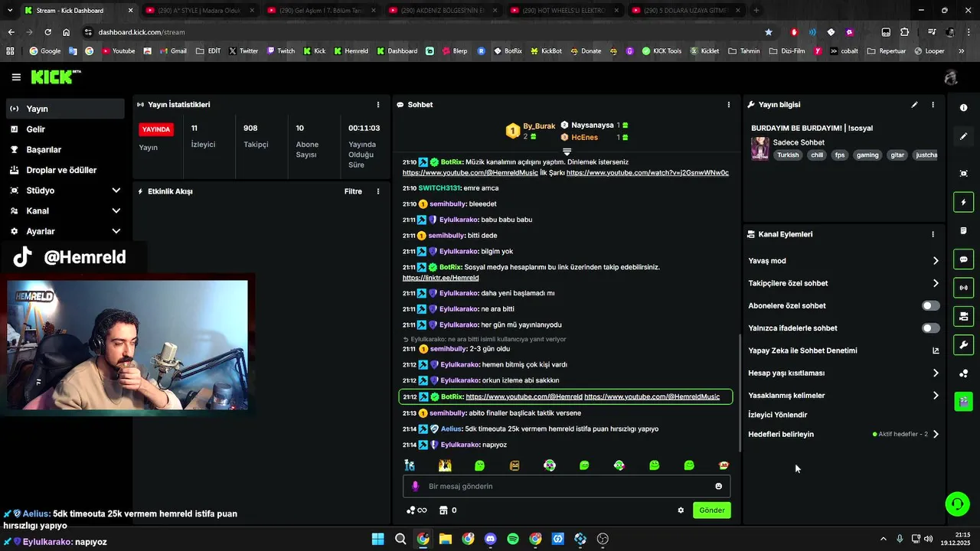Open Sohbet panel three-dot menu

click(x=728, y=105)
